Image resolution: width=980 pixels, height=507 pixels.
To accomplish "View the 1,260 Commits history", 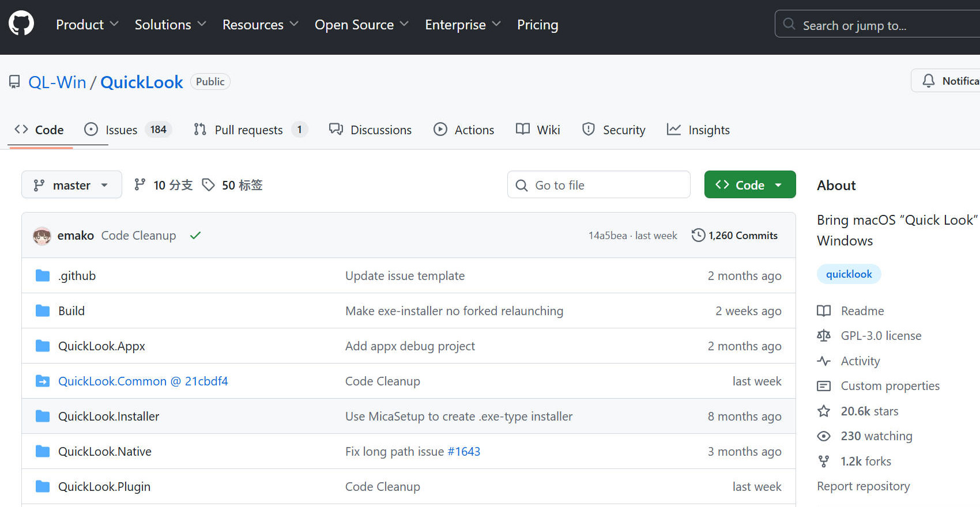I will 734,236.
